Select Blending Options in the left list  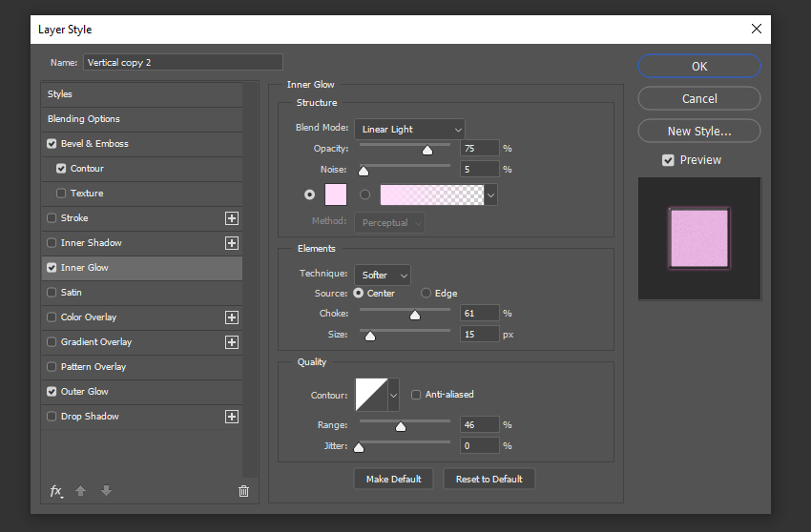pyautogui.click(x=84, y=119)
